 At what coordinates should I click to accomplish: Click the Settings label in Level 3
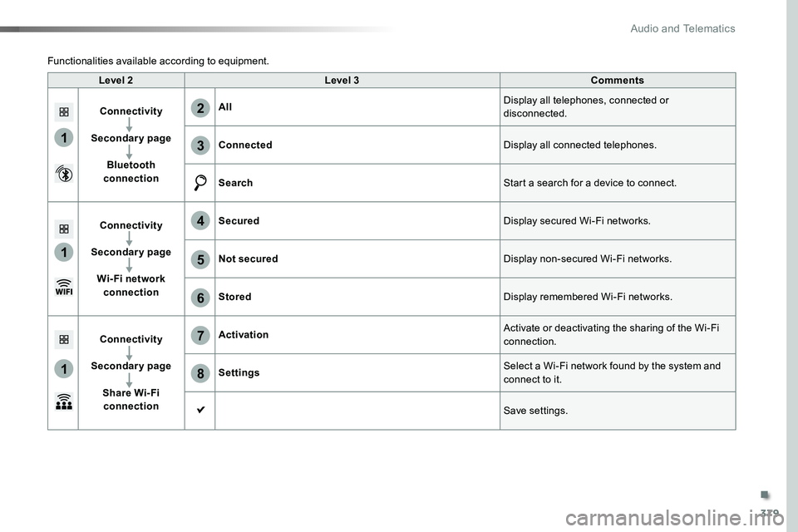pos(239,372)
